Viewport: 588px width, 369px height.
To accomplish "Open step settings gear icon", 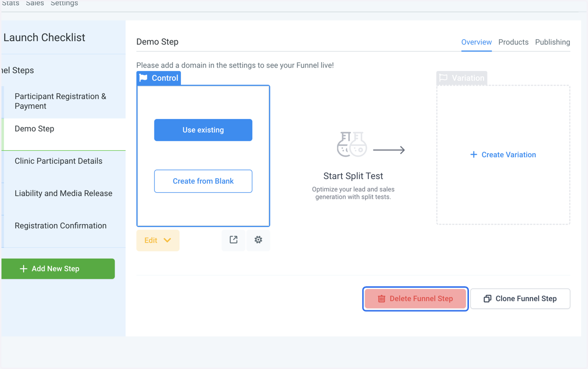I will click(x=258, y=240).
